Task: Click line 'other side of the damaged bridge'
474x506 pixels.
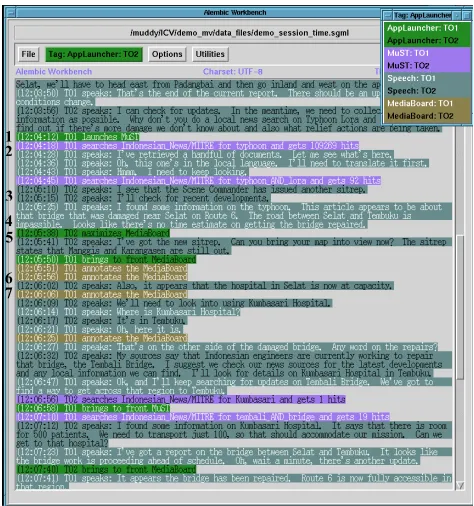Action: 227,347
